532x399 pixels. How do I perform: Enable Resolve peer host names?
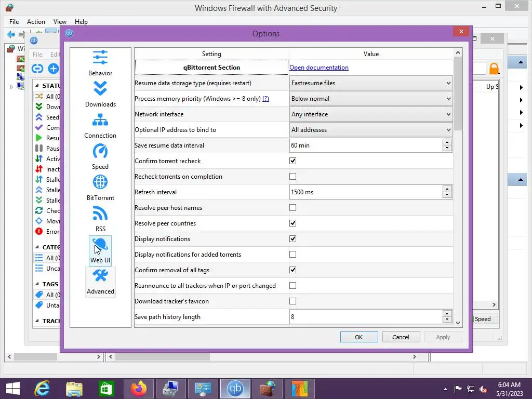point(293,208)
